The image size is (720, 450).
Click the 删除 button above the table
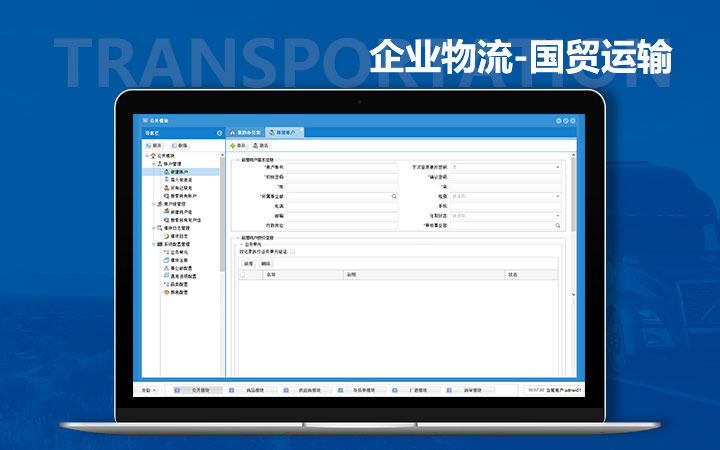click(265, 264)
